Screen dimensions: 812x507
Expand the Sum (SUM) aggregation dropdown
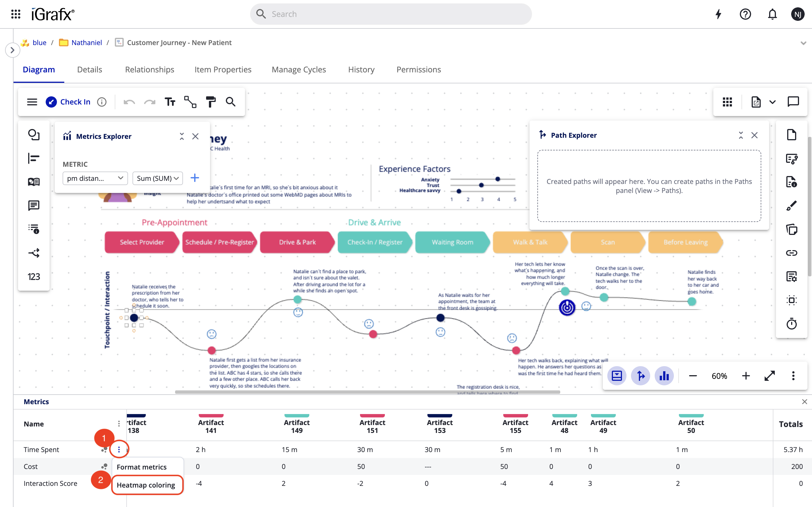(157, 178)
